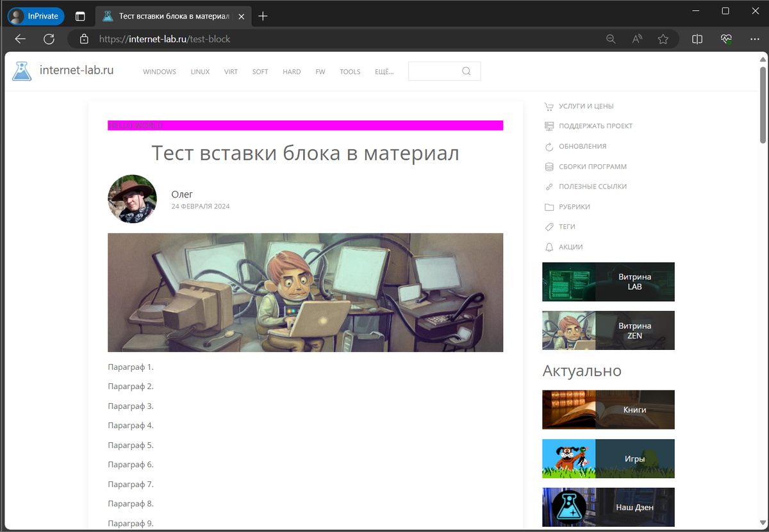Screen dimensions: 769x532
Task: Open Обновления link
Action: pyautogui.click(x=583, y=147)
